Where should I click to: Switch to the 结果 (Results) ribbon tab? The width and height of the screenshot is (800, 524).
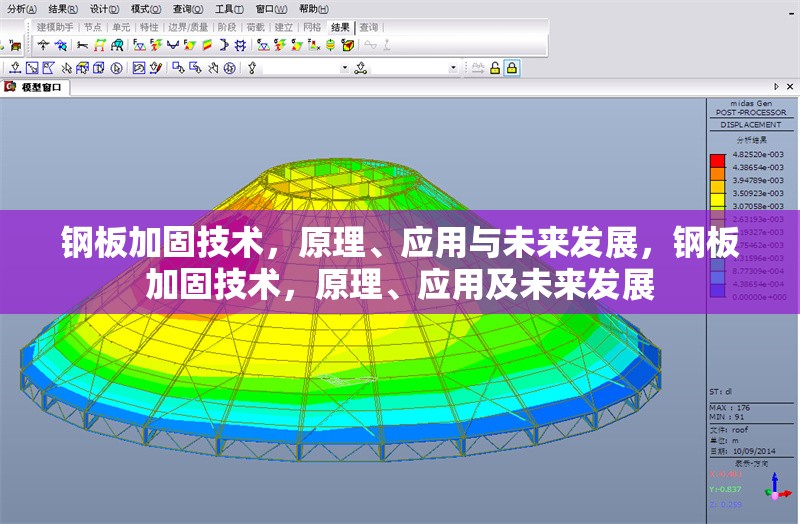pyautogui.click(x=340, y=27)
